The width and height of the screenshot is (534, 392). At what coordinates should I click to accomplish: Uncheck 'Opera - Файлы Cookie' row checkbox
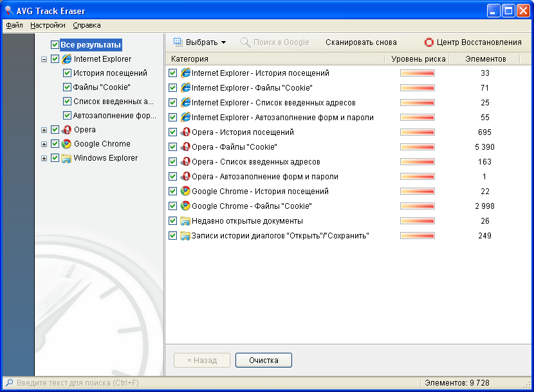point(172,147)
